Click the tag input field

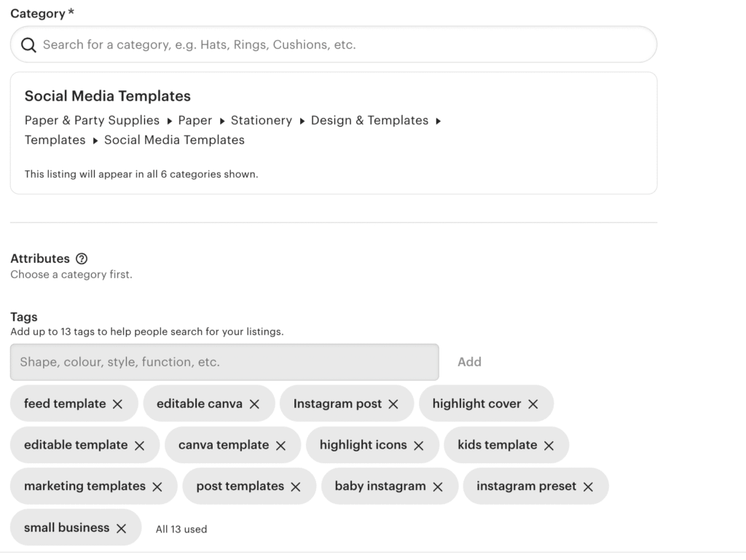point(224,361)
